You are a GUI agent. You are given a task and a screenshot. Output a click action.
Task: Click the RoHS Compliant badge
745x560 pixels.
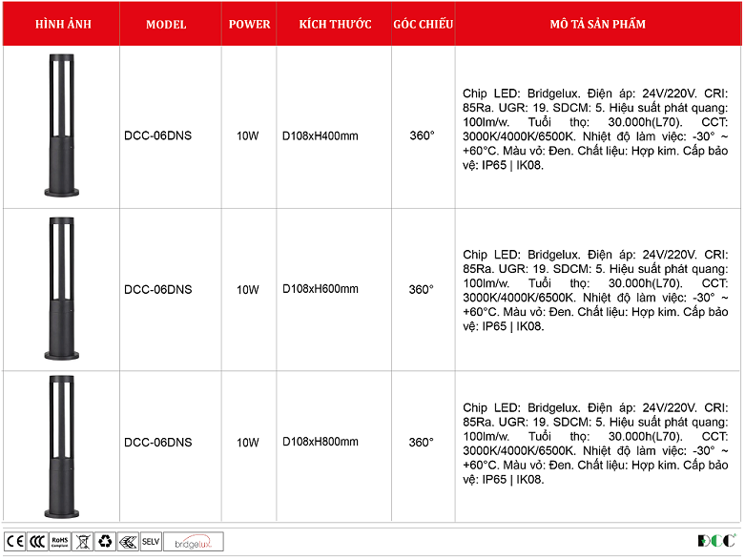point(60,541)
